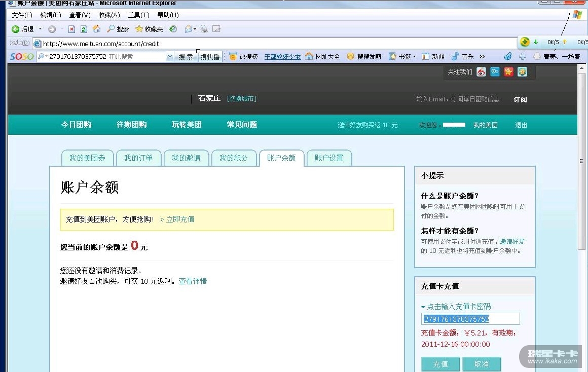Click the music note 音乐 shortcut
Image resolution: width=588 pixels, height=372 pixels.
point(462,56)
